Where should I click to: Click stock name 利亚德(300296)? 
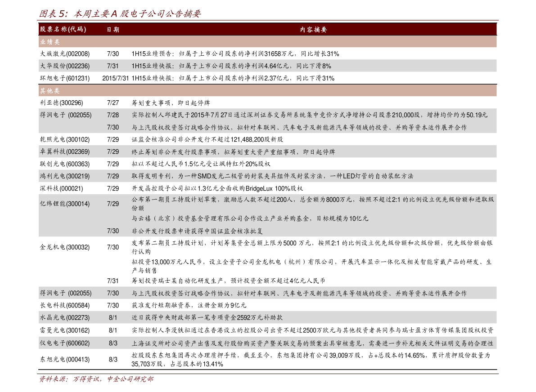point(61,103)
